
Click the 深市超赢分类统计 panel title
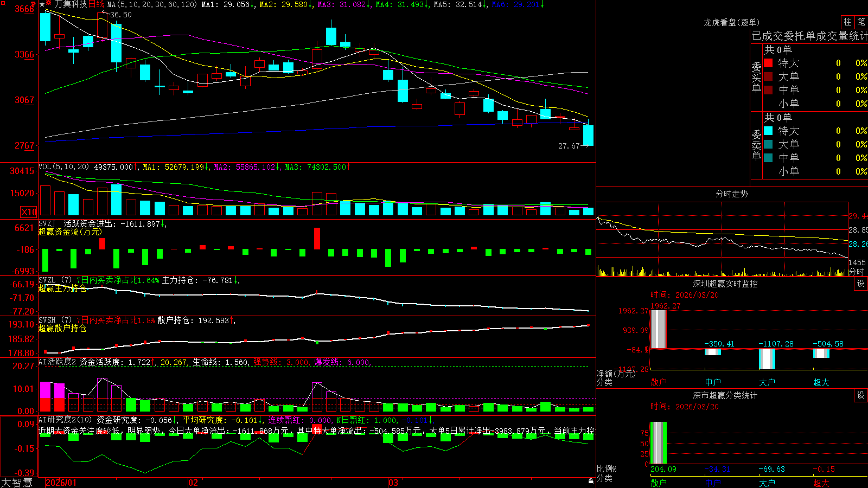(x=725, y=395)
